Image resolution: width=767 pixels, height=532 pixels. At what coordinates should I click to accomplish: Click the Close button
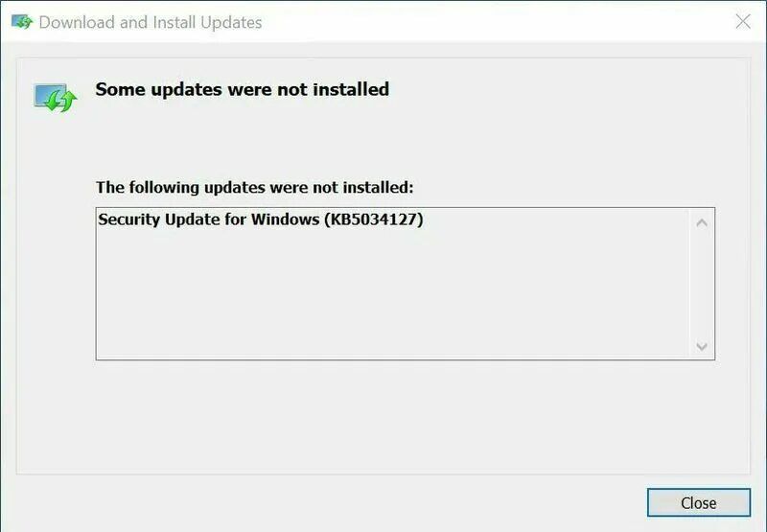(699, 502)
